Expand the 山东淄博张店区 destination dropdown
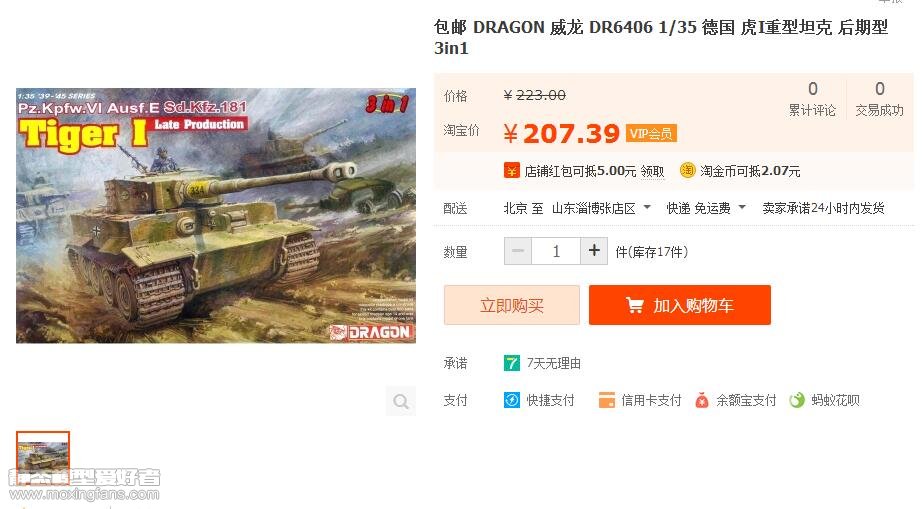Image resolution: width=922 pixels, height=509 pixels. tap(647, 207)
